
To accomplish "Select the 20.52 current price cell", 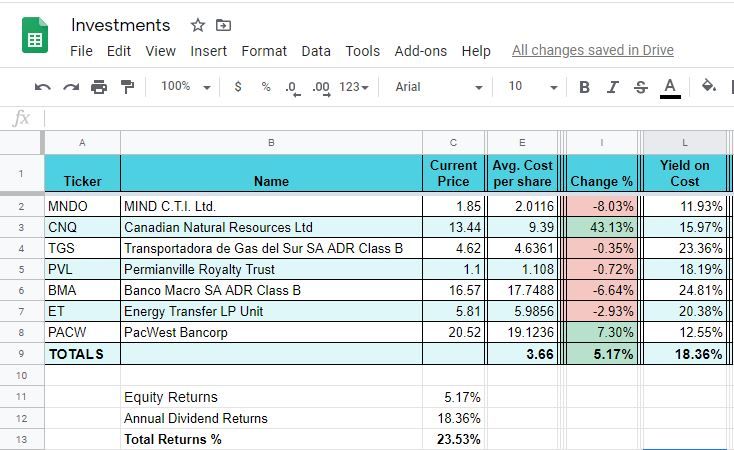I will point(453,332).
